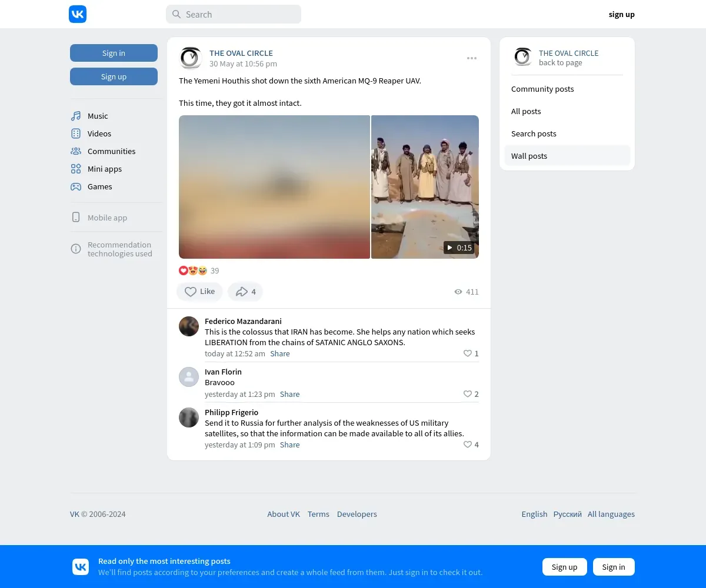The image size is (706, 588).
Task: Open the Communities icon in the sidebar
Action: click(x=76, y=151)
